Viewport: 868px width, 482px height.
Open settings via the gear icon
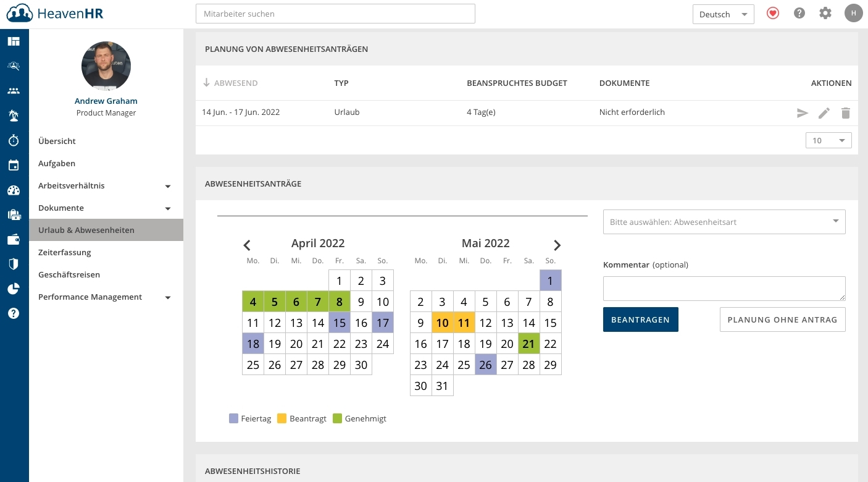point(825,13)
